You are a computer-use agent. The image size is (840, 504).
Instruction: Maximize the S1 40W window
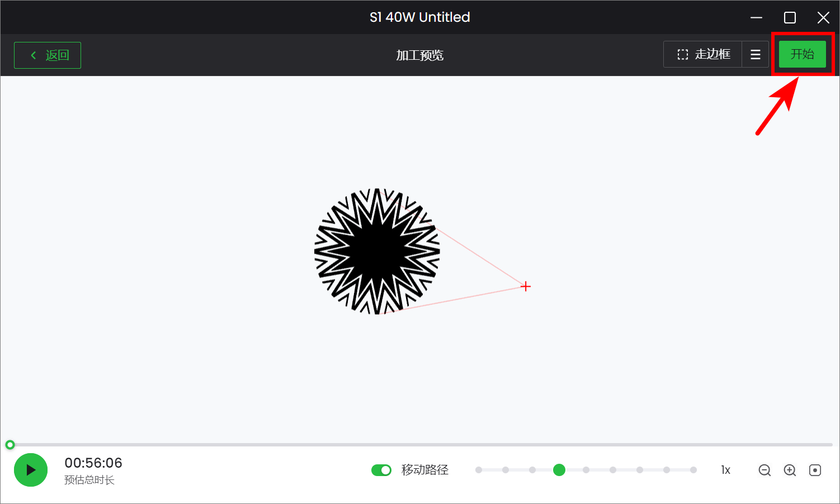(790, 18)
